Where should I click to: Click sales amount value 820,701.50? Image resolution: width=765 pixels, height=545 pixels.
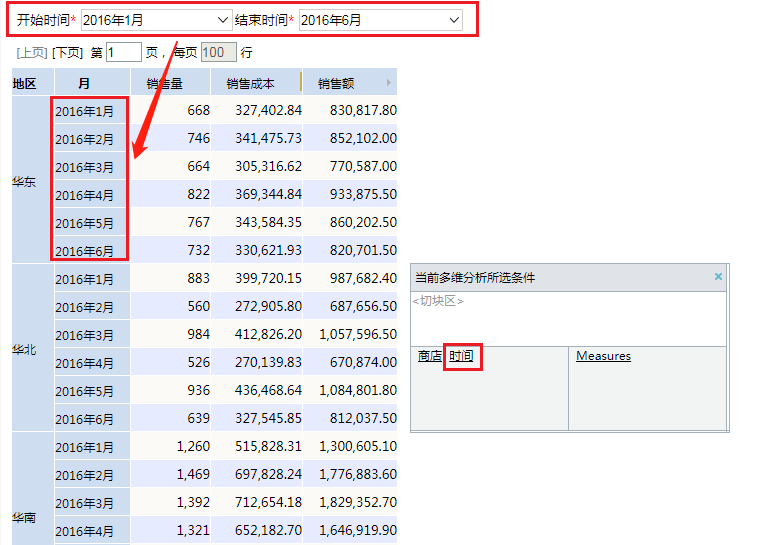363,250
